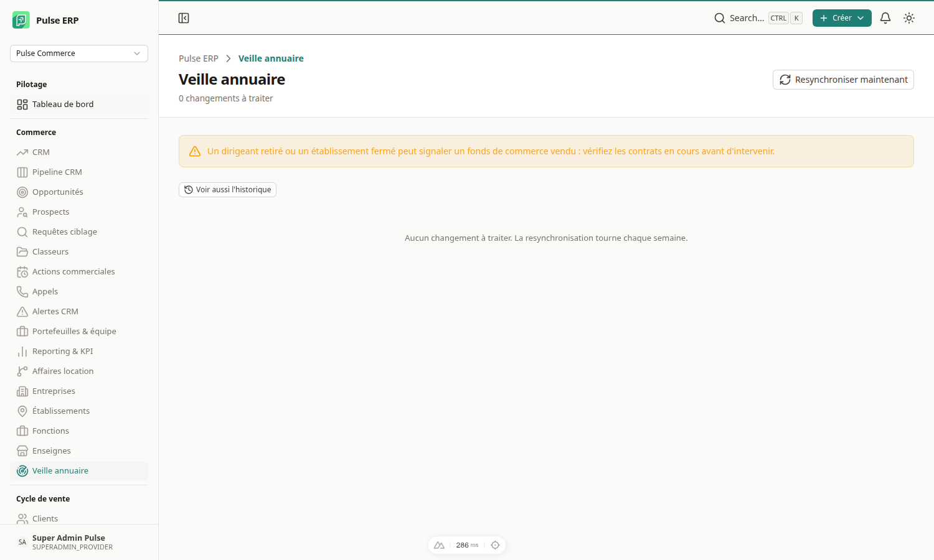Open the CRM menu item
The width and height of the screenshot is (934, 560).
[x=79, y=152]
